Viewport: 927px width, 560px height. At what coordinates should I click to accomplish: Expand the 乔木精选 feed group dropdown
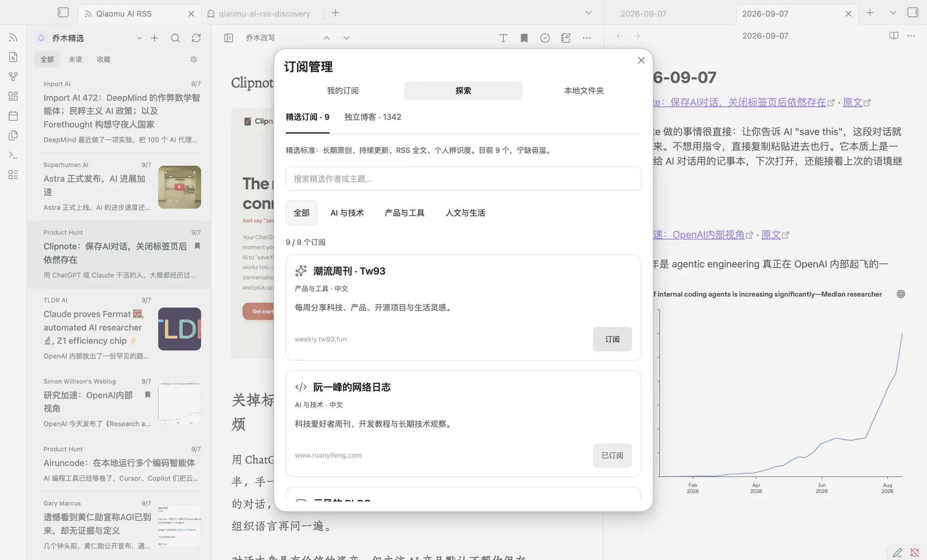[x=139, y=38]
